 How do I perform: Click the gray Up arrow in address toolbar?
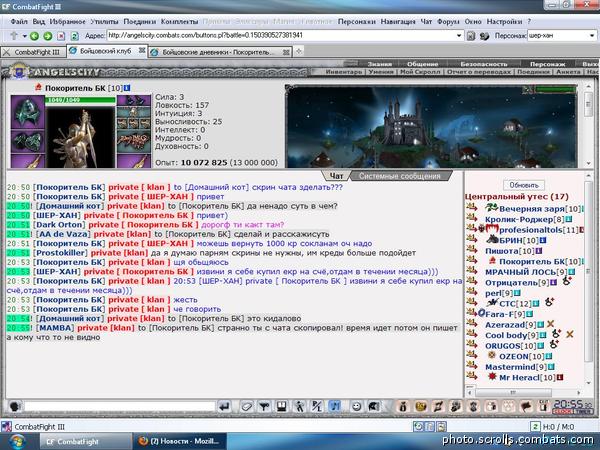click(14, 36)
